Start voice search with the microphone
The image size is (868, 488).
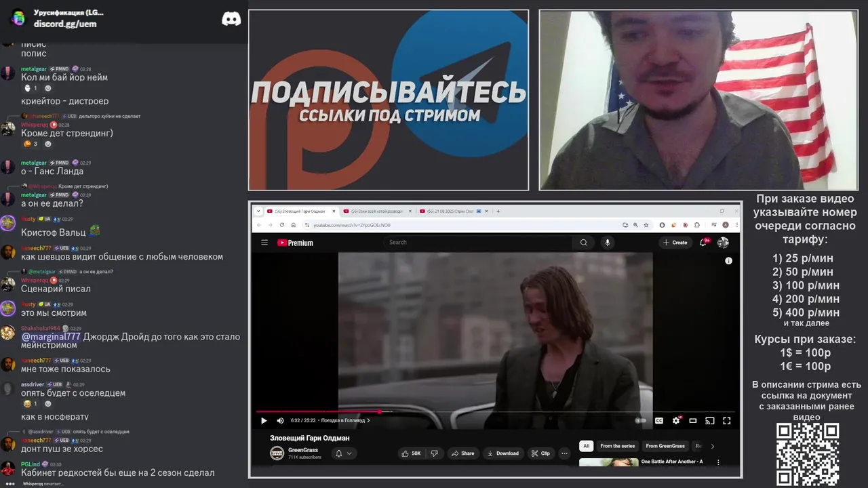tap(608, 242)
